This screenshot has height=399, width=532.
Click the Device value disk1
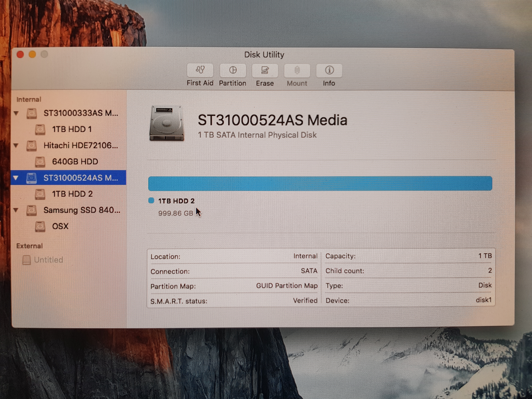tap(484, 300)
